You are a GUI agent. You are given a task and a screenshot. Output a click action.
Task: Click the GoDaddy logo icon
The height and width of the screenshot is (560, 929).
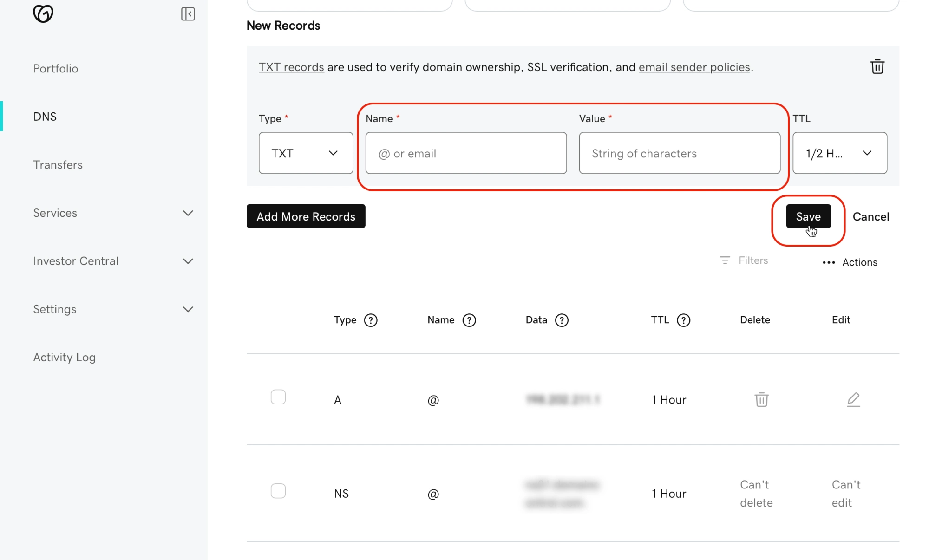point(43,13)
